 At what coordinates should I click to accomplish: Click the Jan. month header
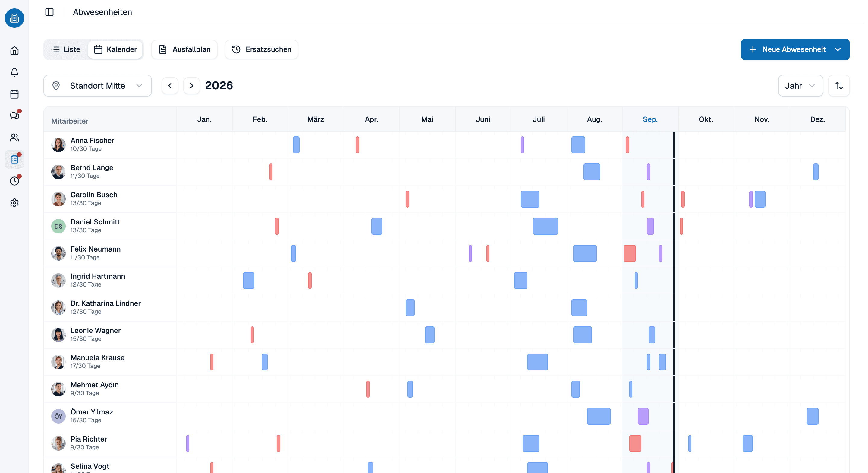pos(204,119)
